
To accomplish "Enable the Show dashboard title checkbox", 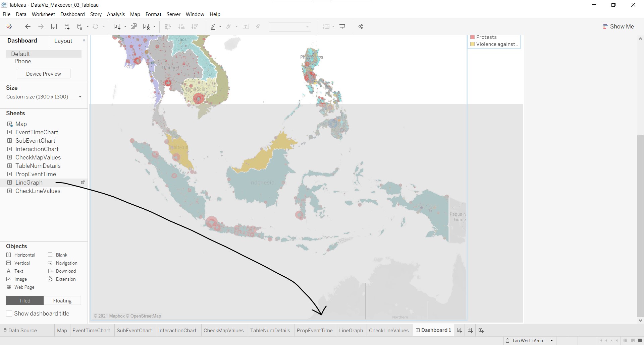I will tap(9, 314).
